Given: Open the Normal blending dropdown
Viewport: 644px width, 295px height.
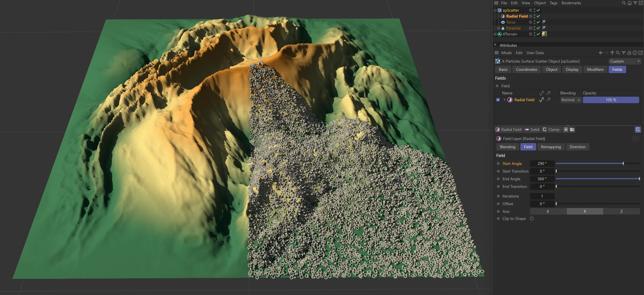Looking at the screenshot, I should [570, 100].
